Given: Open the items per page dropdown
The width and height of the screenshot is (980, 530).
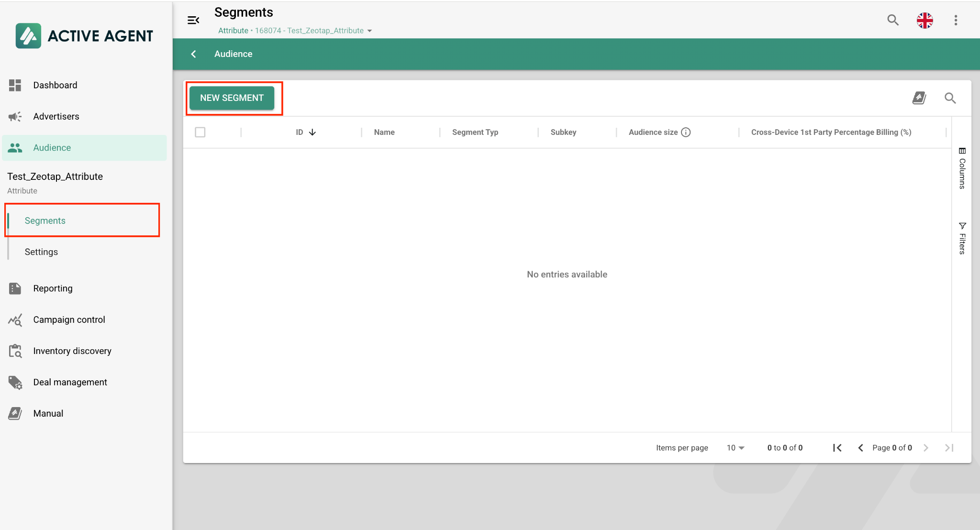Looking at the screenshot, I should click(x=735, y=448).
